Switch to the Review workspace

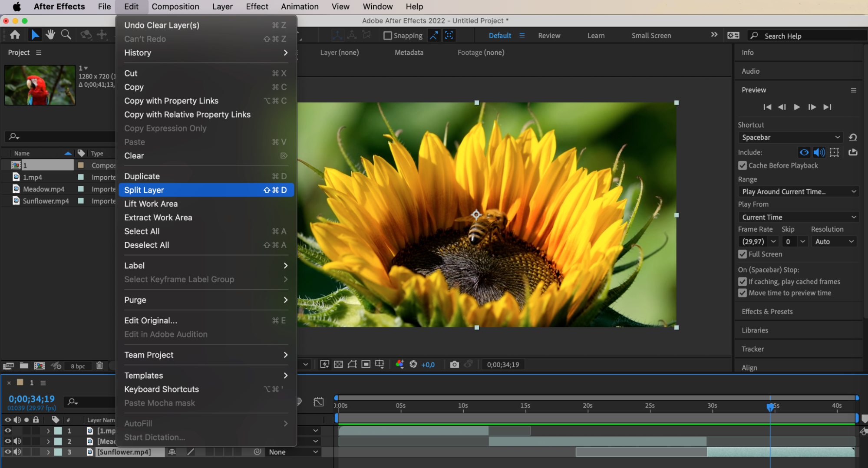(549, 36)
